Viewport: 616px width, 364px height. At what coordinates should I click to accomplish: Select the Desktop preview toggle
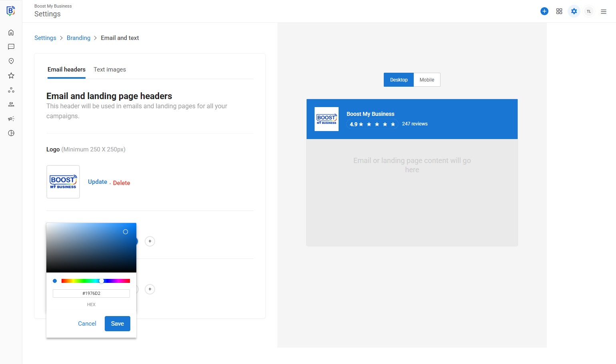click(399, 80)
